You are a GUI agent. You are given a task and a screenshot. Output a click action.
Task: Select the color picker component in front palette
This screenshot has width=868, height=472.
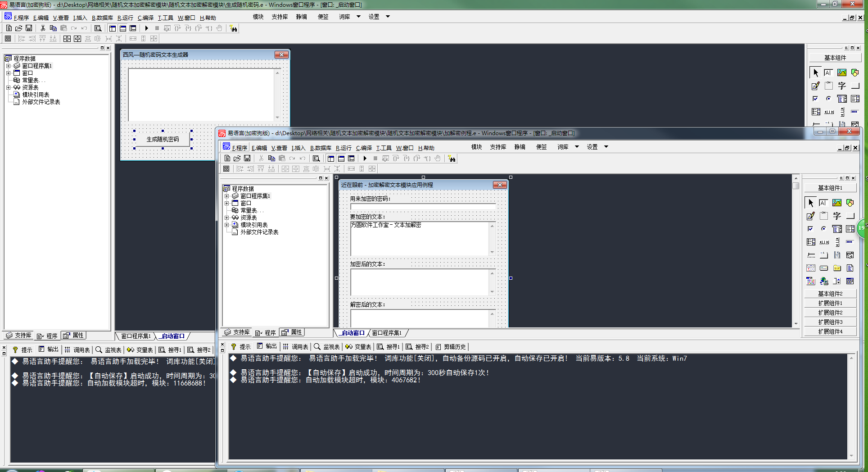pos(811,281)
